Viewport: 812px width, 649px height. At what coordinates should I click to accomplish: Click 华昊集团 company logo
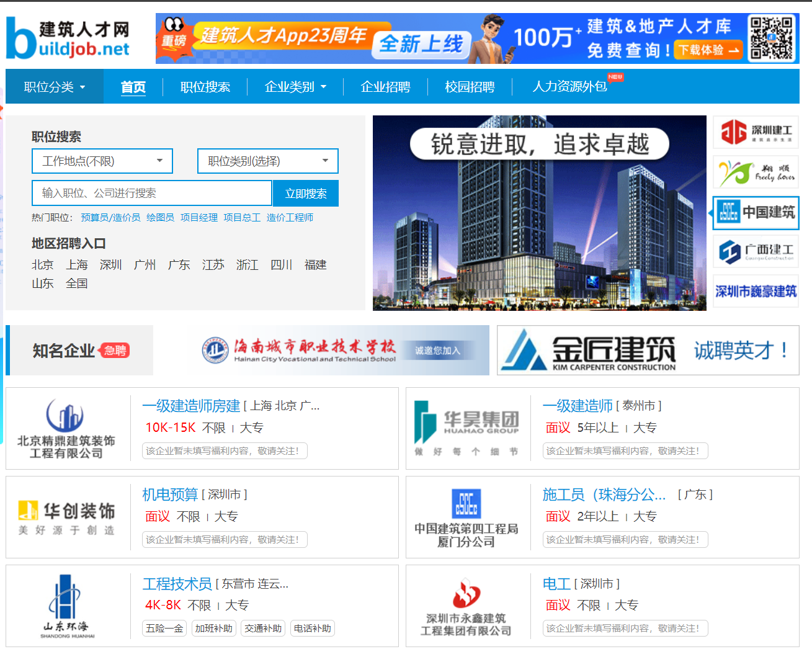(x=466, y=428)
